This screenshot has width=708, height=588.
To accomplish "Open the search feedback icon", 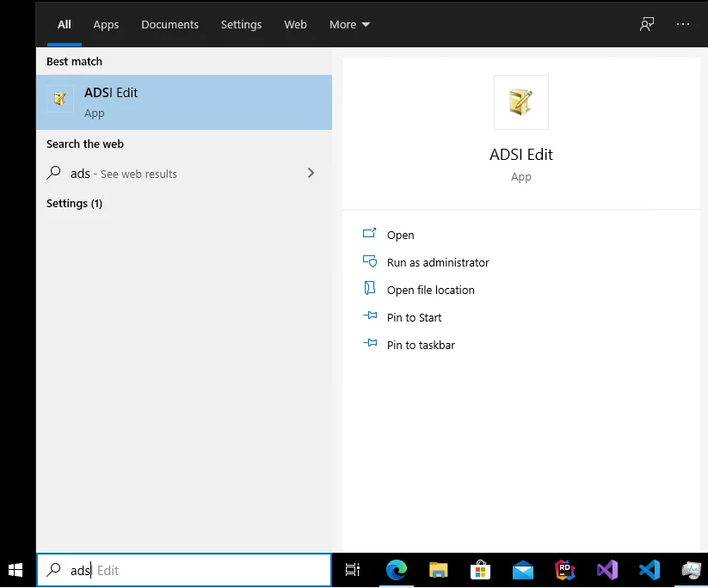I will pos(647,24).
